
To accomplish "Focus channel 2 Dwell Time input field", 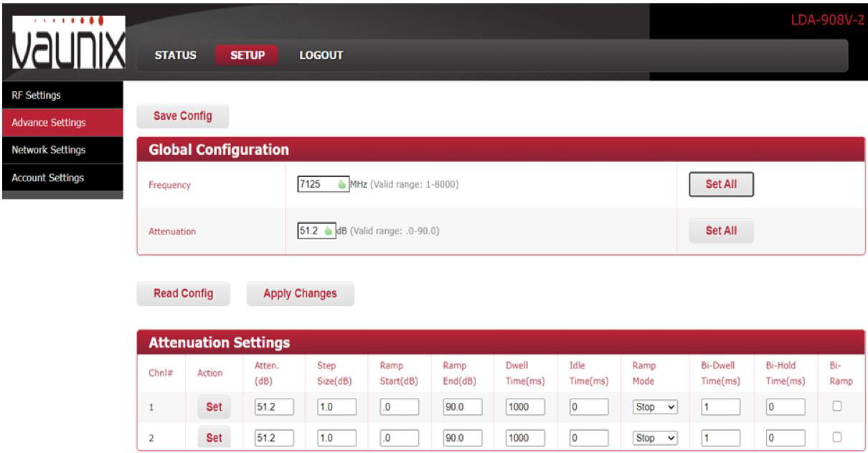I will pyautogui.click(x=524, y=437).
